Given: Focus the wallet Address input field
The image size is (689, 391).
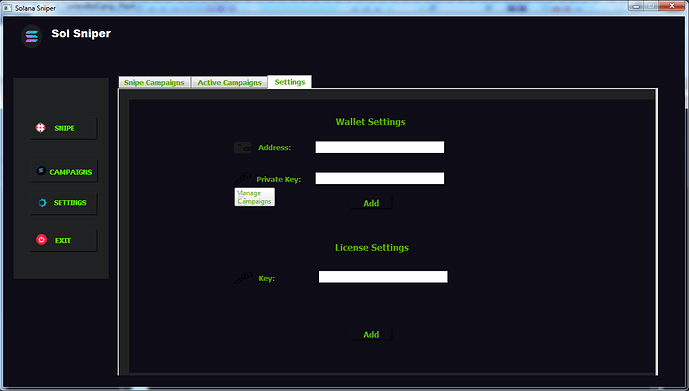Looking at the screenshot, I should pyautogui.click(x=380, y=147).
